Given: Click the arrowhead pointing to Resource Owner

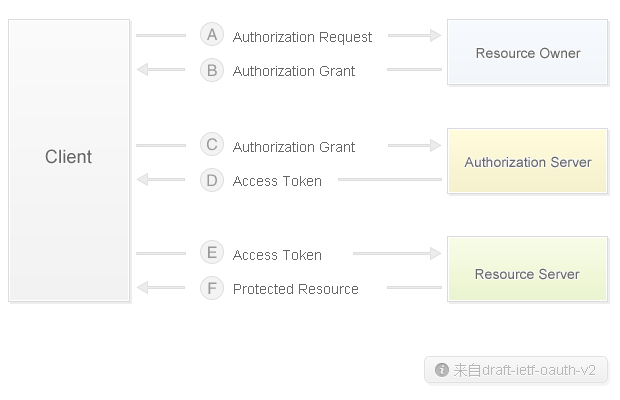Looking at the screenshot, I should click(x=435, y=35).
